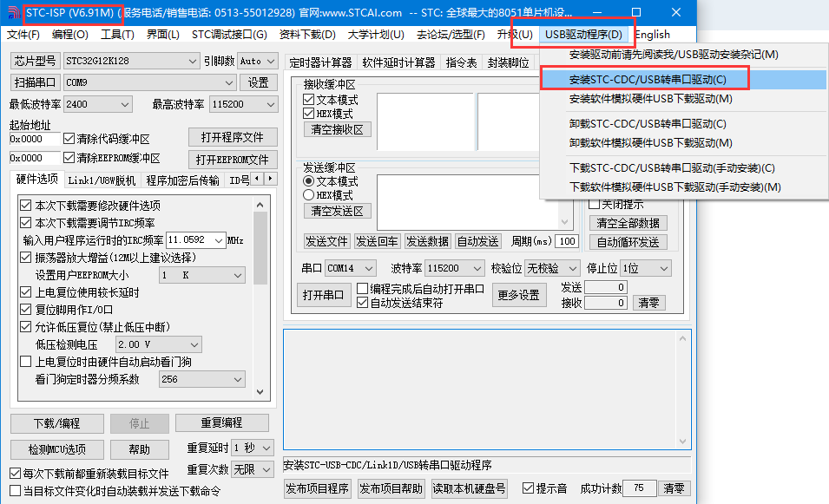Click the 检测MCU选项 button
Screen dimensions: 829x504
57,449
